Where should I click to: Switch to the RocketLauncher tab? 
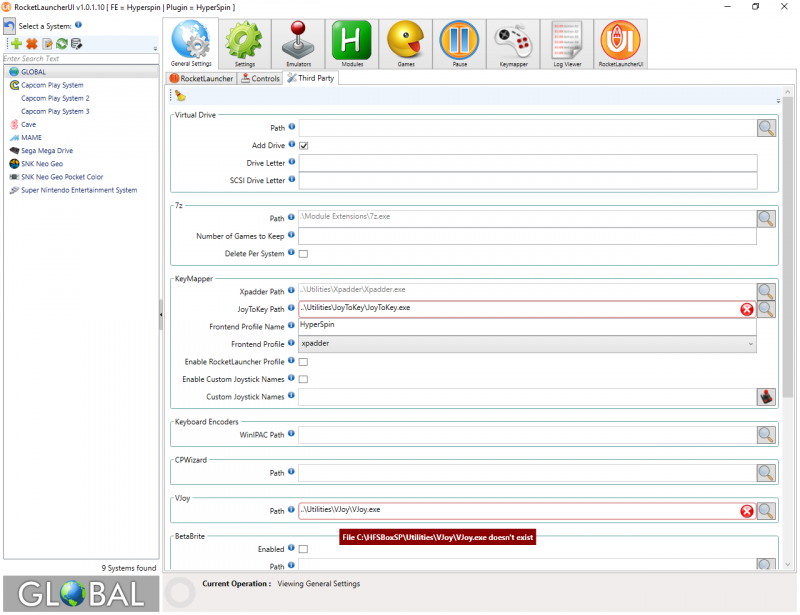202,78
